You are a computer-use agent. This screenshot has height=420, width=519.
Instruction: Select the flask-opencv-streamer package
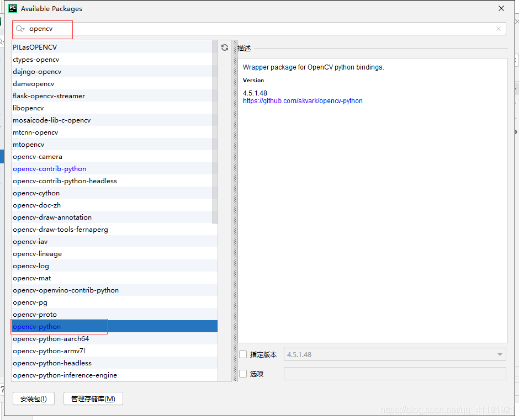pyautogui.click(x=49, y=95)
